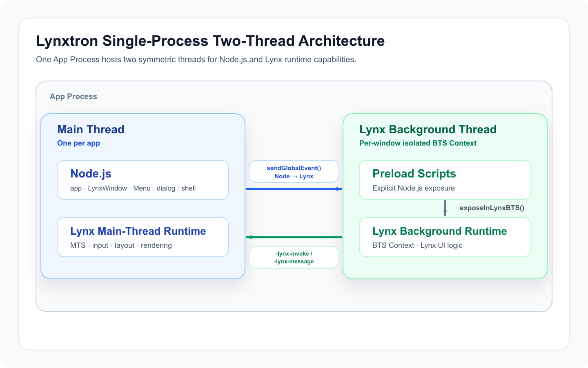Click the blue right-pointing arrow
588x368 pixels.
[294, 189]
